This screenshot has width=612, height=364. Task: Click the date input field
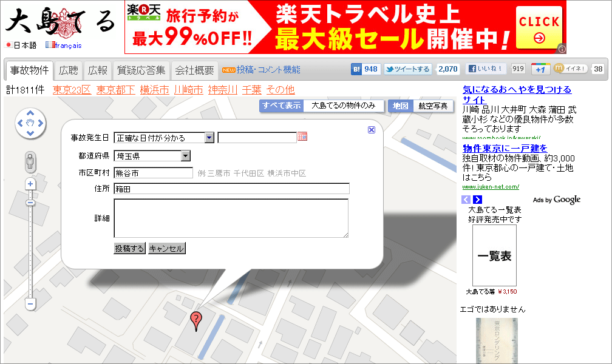[257, 138]
